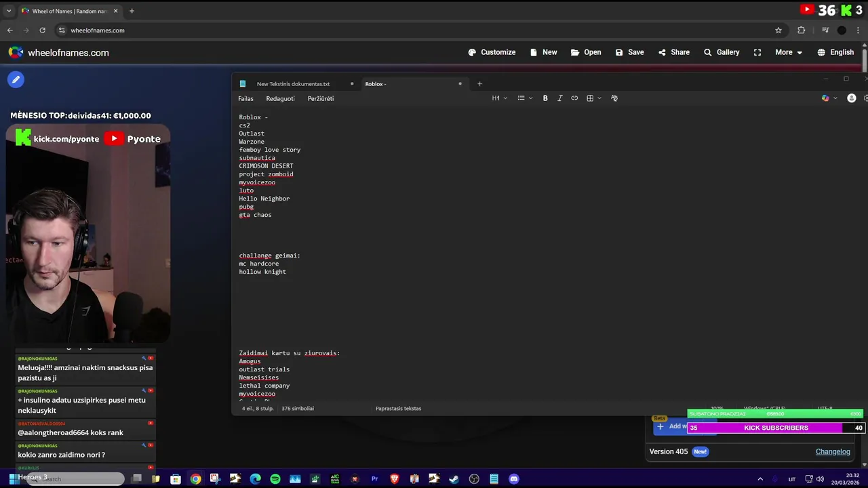868x488 pixels.
Task: Click the blue pencil edit icon
Action: tap(16, 80)
